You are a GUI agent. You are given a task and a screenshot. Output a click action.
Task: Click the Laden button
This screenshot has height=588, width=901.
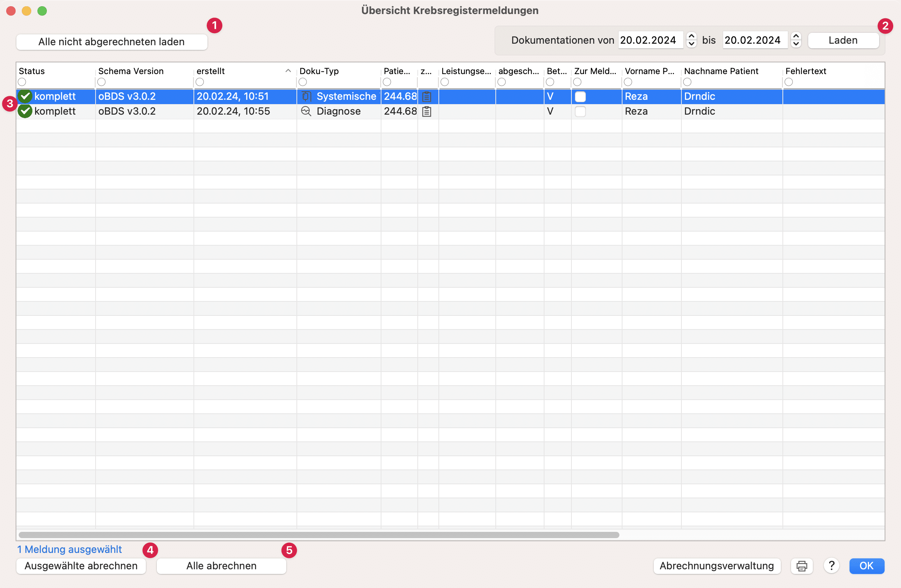(843, 40)
